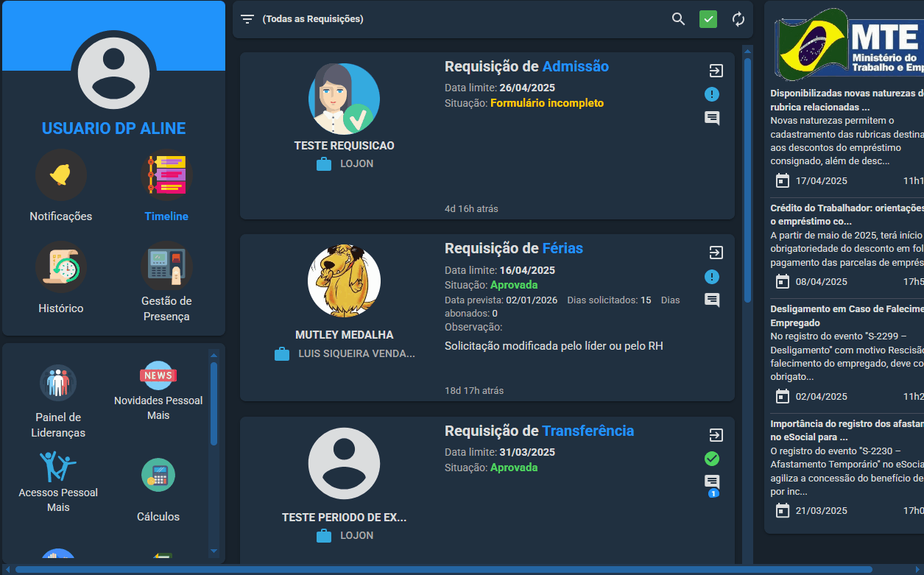
Task: Click Admissão requisition alert info icon
Action: [712, 94]
